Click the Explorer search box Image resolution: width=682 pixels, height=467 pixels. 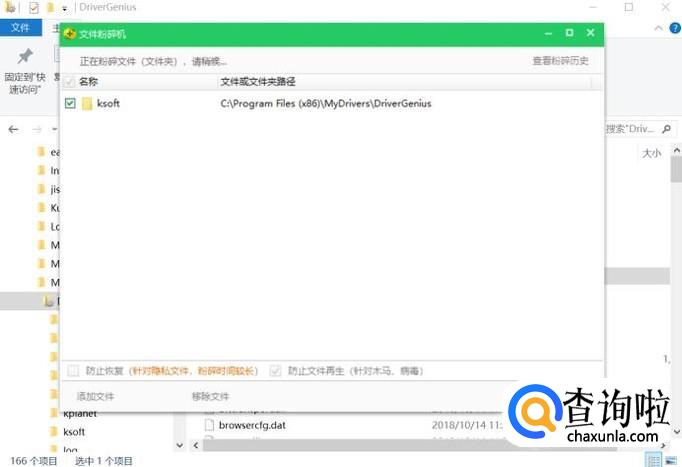tap(639, 129)
